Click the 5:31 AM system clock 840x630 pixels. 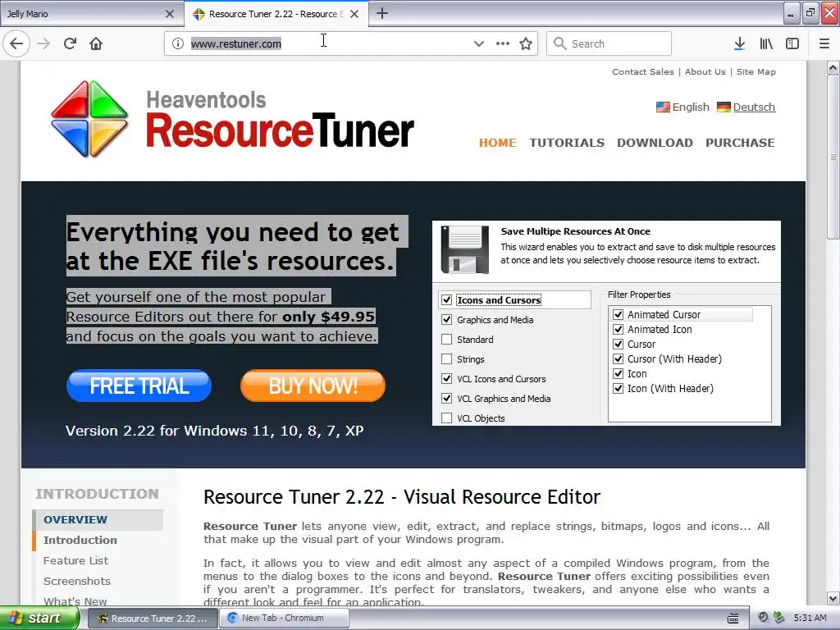coord(810,618)
